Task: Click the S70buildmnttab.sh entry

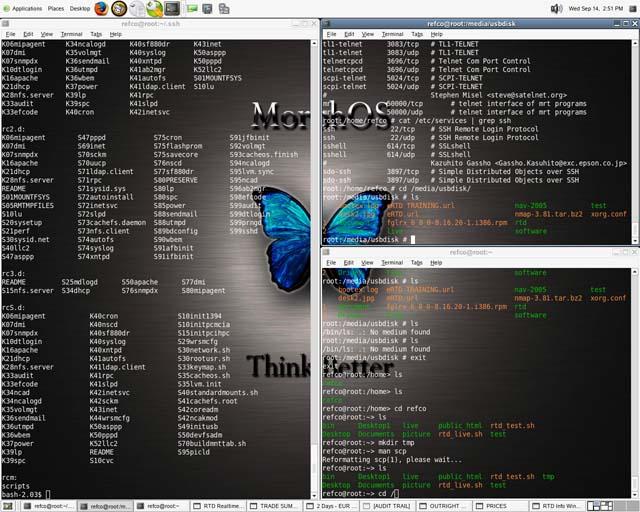Action: point(212,443)
